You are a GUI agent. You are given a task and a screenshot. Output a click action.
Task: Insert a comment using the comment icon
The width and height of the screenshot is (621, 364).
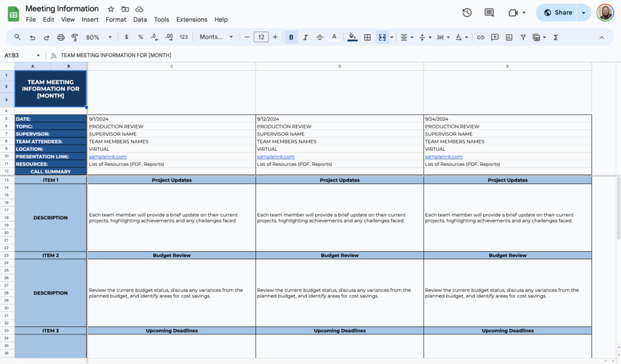tap(495, 37)
